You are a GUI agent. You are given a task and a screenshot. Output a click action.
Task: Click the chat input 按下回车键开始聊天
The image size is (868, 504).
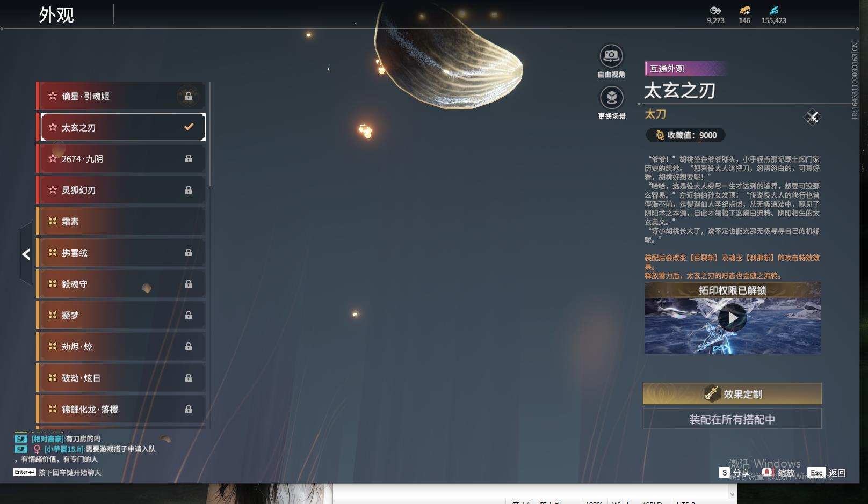click(70, 472)
